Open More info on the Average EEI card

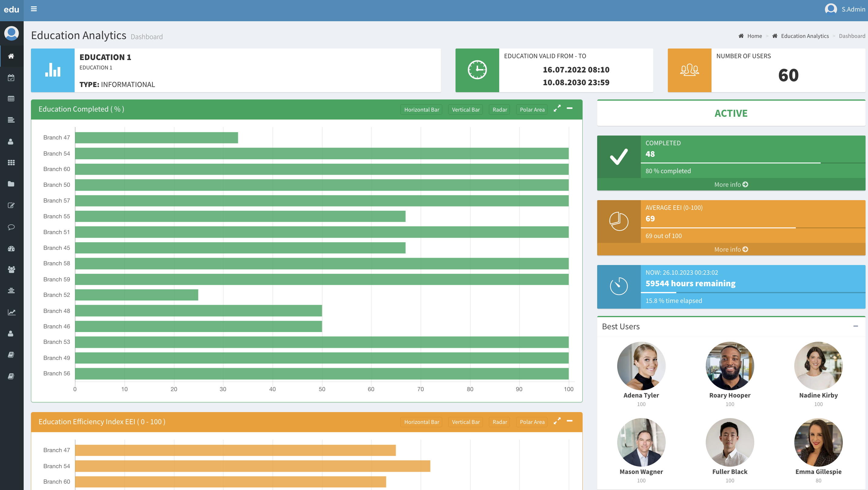tap(731, 249)
